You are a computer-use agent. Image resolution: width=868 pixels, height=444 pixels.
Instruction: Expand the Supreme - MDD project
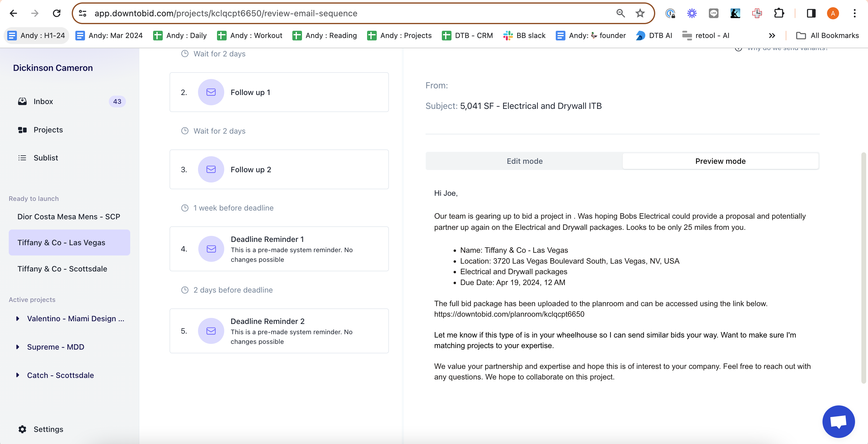18,347
